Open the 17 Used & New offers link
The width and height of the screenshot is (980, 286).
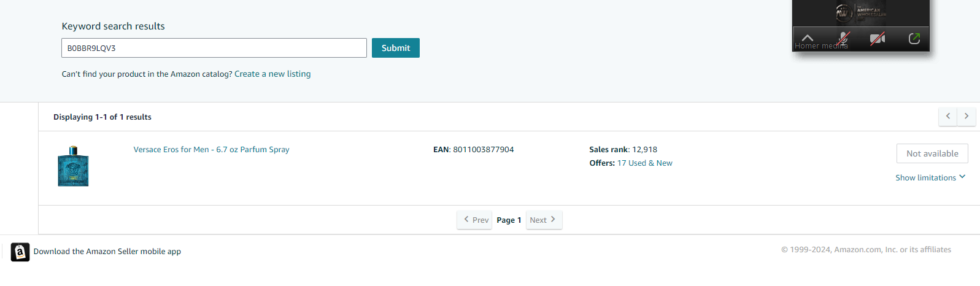pyautogui.click(x=644, y=163)
